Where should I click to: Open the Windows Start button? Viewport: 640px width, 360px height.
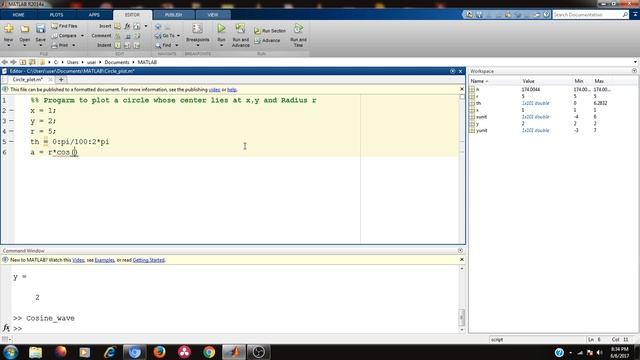(10, 352)
